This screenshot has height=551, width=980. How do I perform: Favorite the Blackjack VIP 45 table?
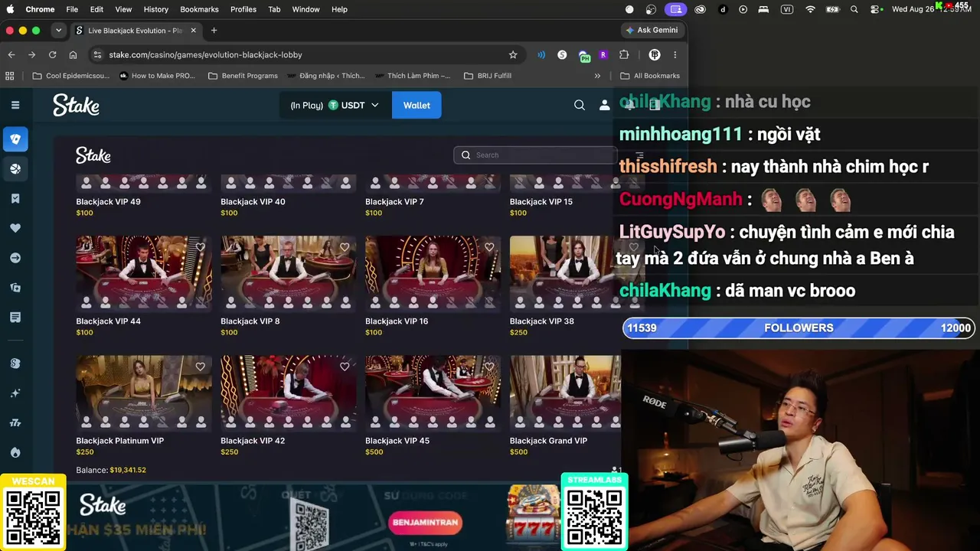(489, 367)
